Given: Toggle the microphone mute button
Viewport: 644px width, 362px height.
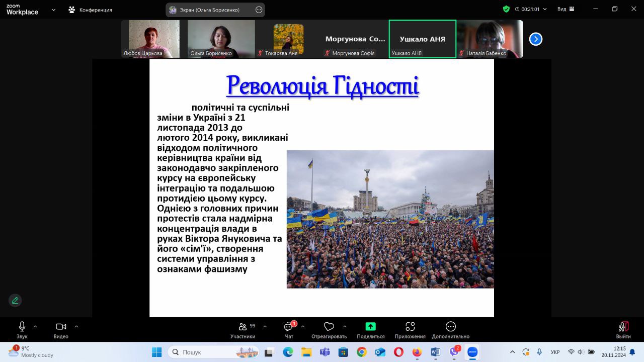Looking at the screenshot, I should pos(22,327).
